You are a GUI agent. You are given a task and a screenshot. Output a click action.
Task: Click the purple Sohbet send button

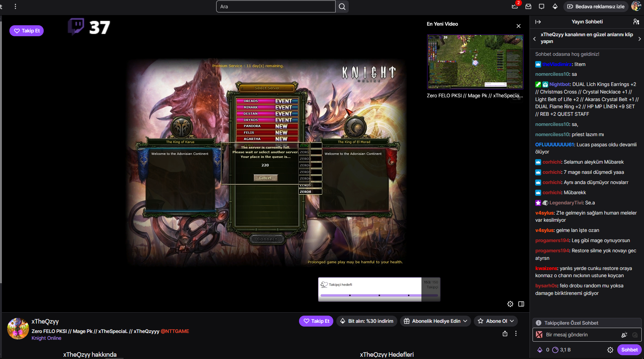tap(629, 350)
